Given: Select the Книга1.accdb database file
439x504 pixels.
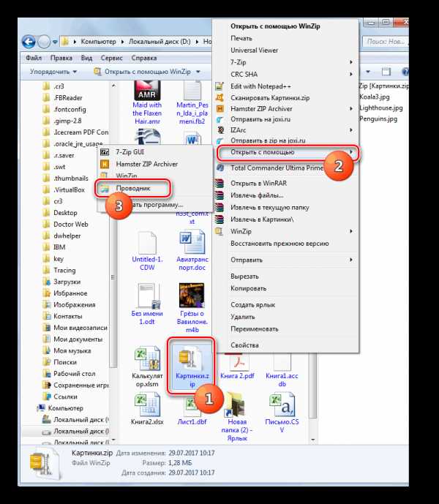Looking at the screenshot, I should 282,370.
